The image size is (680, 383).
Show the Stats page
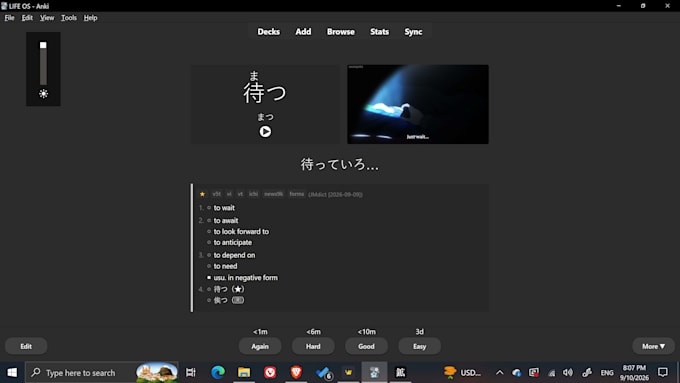(x=379, y=32)
